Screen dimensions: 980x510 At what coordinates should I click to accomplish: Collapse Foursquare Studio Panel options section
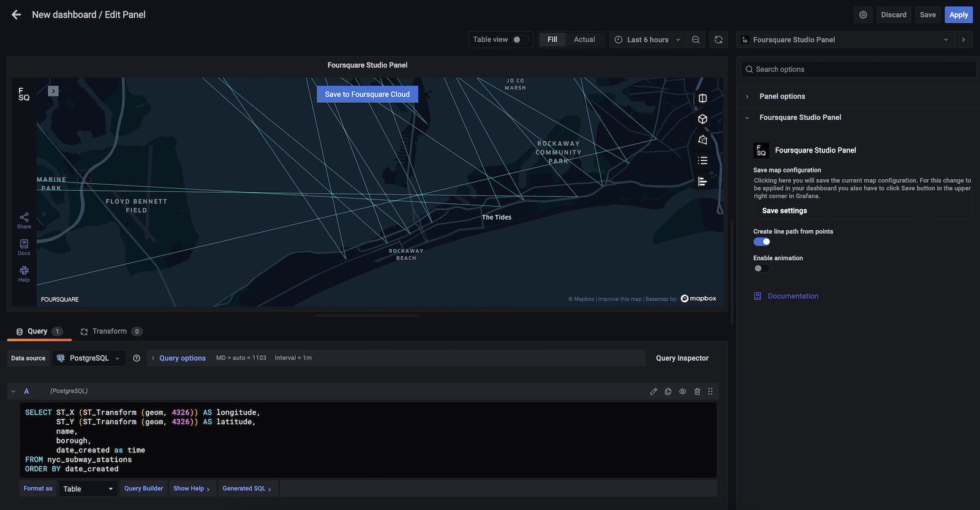click(x=800, y=118)
